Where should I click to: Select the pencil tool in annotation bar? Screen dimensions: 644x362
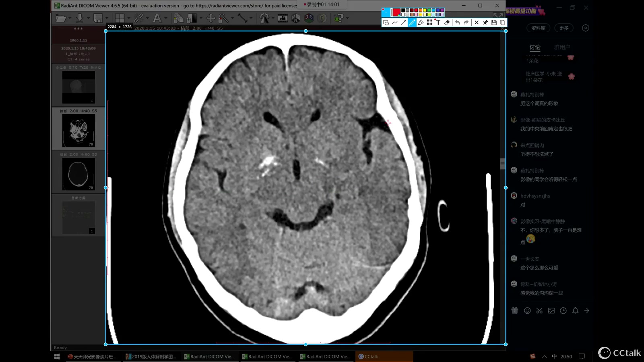click(412, 23)
